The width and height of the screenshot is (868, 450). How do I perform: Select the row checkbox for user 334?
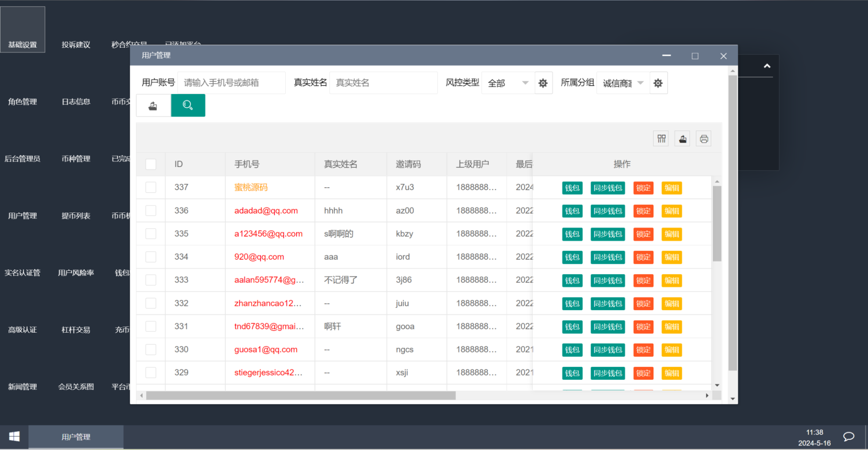point(151,257)
